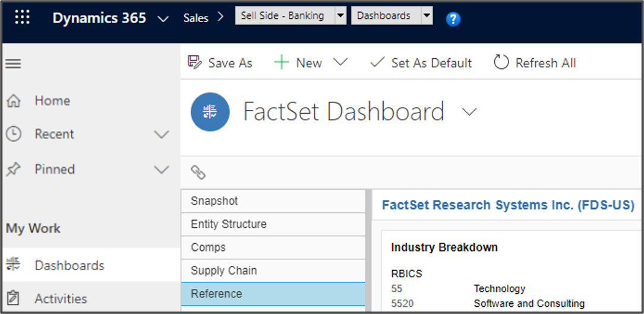Viewport: 644px width, 314px height.
Task: Select the Snapshot tab
Action: [x=273, y=201]
